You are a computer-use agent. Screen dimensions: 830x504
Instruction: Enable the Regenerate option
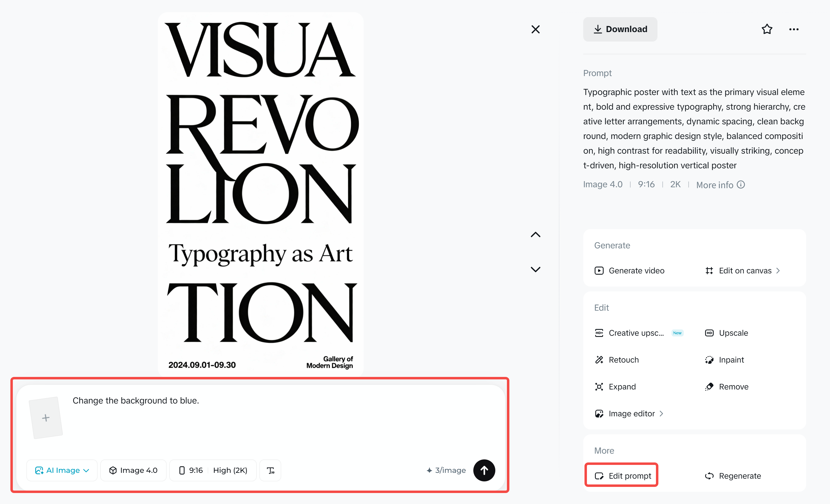[740, 476]
